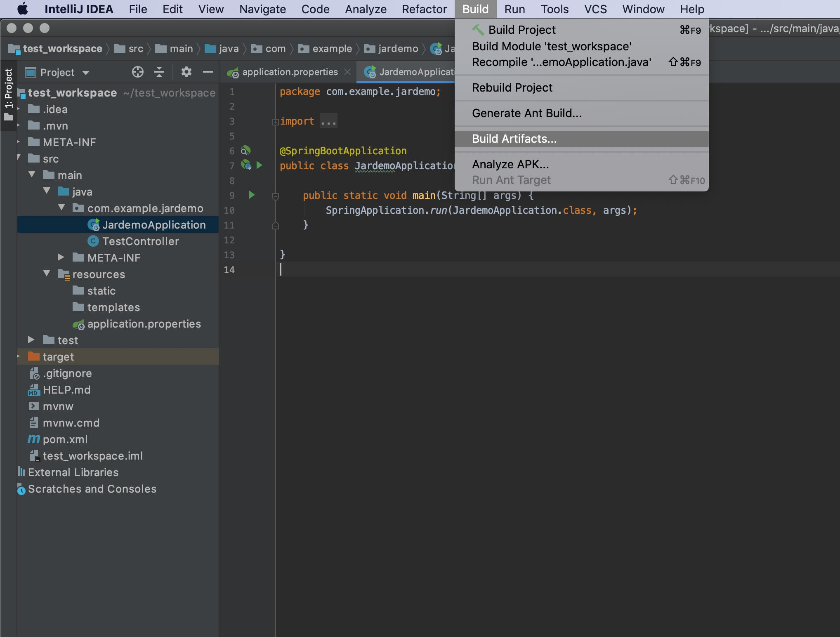
Task: Collapse the main method fold marker on line 9
Action: click(x=276, y=196)
